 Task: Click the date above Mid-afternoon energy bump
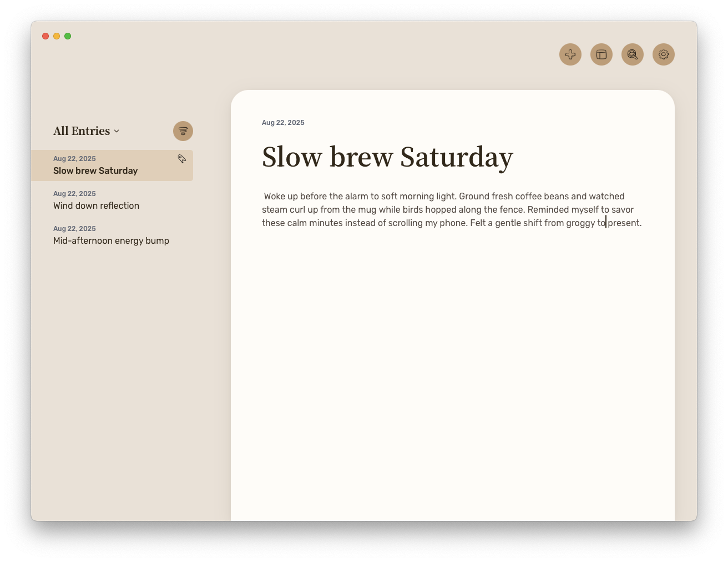pos(74,228)
